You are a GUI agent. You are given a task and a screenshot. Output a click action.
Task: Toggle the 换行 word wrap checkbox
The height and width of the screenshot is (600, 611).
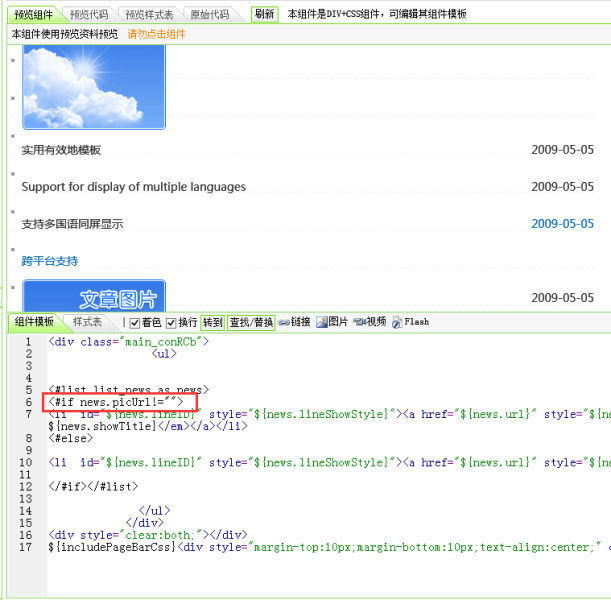coord(171,322)
